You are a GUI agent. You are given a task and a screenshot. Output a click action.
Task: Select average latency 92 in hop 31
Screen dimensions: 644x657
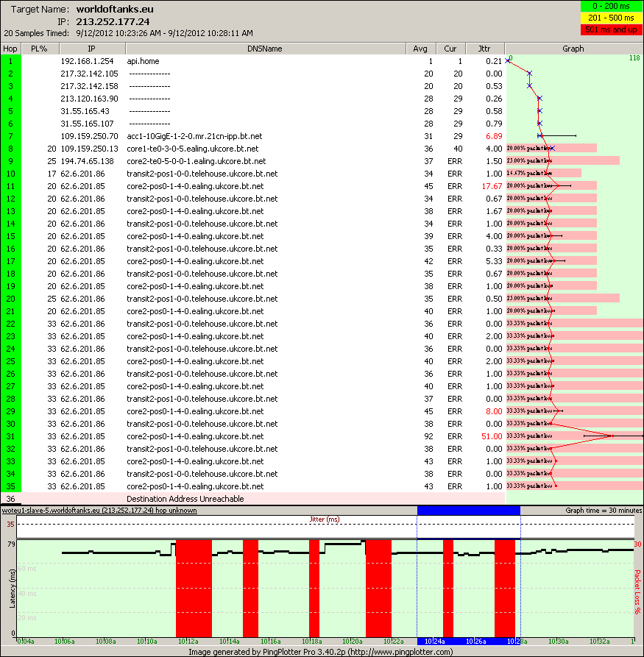click(x=428, y=436)
